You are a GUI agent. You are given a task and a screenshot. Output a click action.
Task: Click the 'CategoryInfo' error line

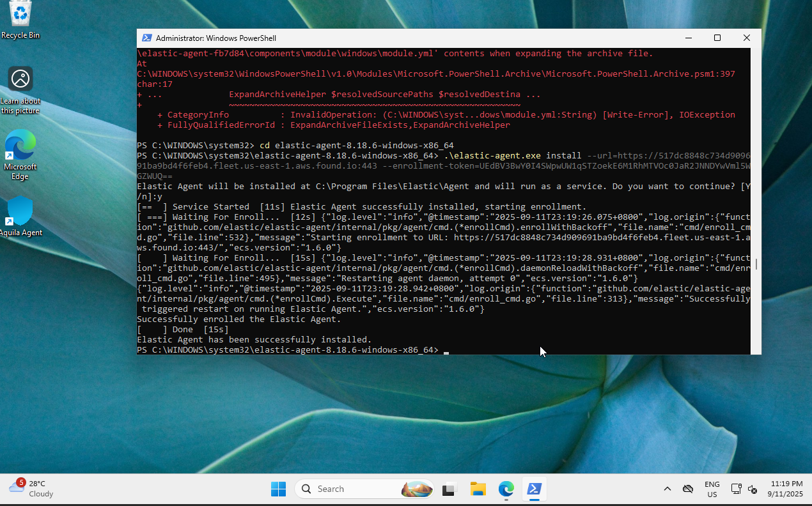click(x=446, y=115)
